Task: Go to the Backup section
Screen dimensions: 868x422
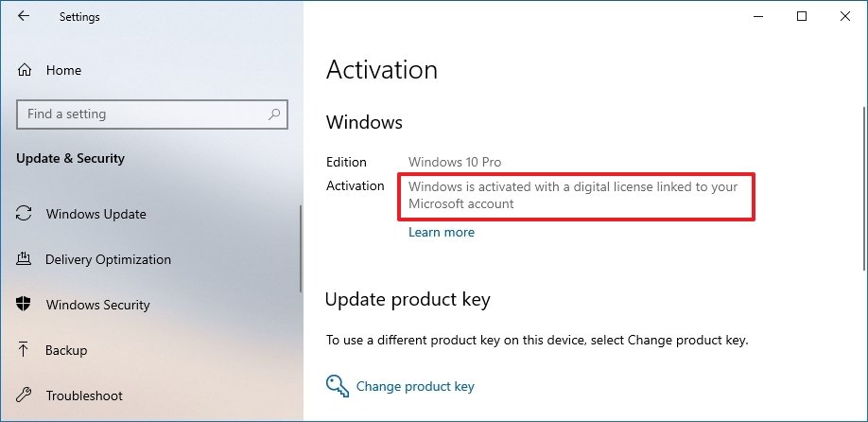Action: coord(66,350)
